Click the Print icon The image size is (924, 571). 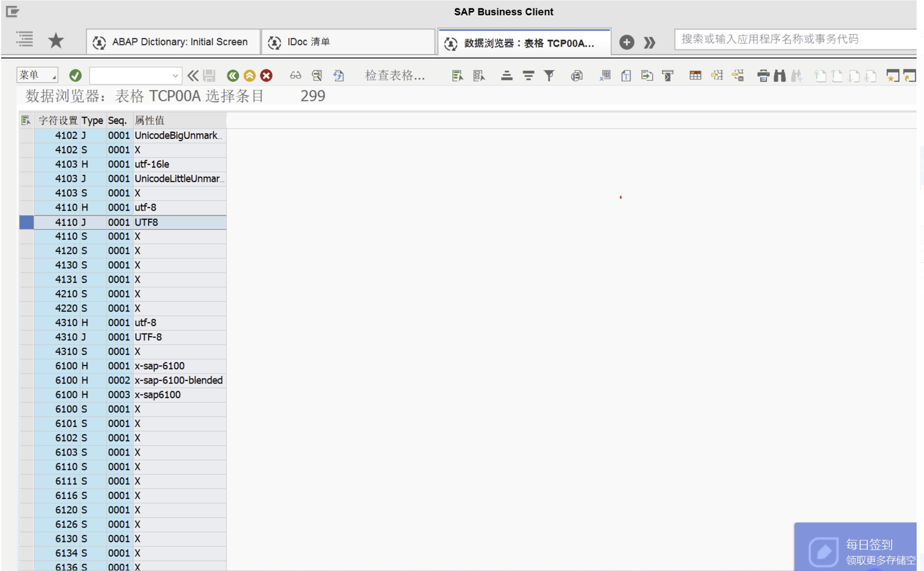pos(763,75)
